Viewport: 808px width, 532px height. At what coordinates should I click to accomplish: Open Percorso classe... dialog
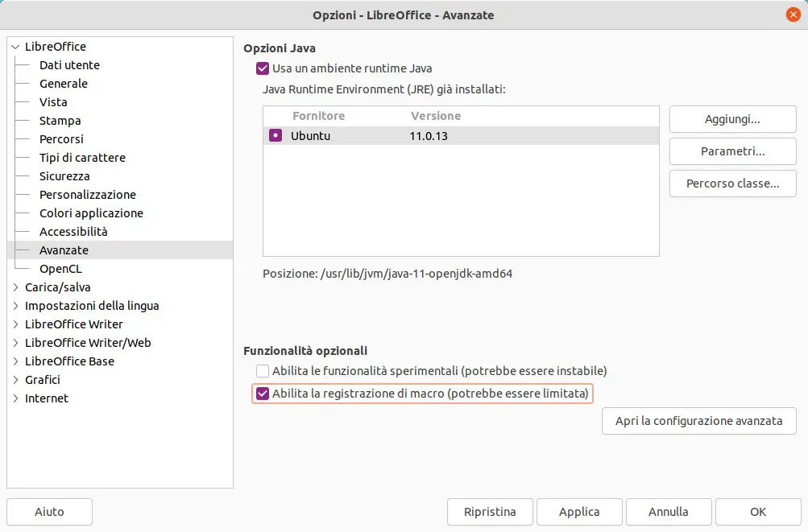(x=733, y=184)
